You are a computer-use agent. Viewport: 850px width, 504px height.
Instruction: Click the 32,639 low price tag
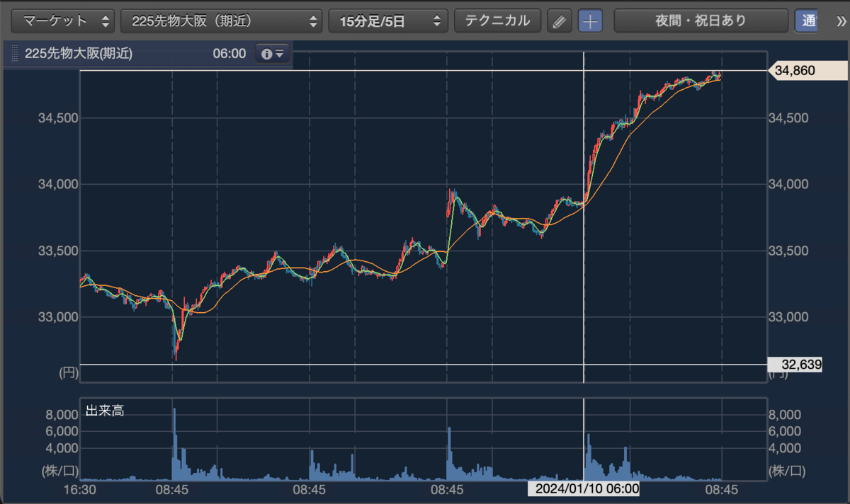point(795,365)
